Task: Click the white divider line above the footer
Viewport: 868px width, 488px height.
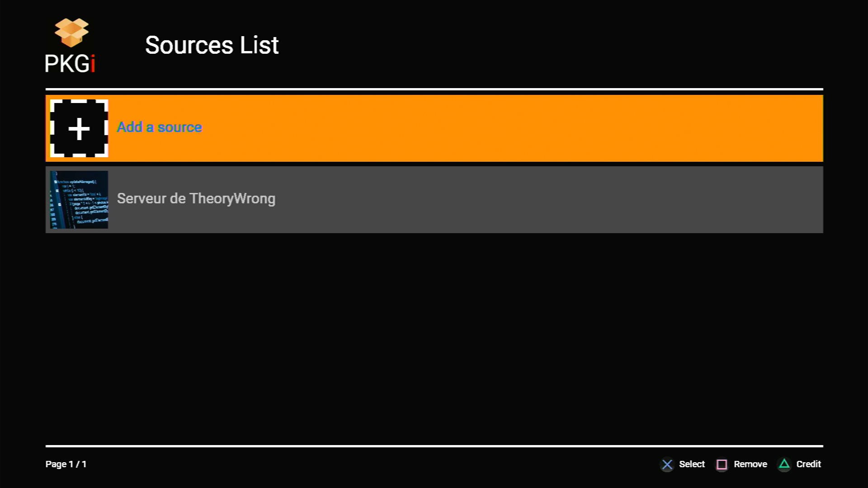Action: tap(434, 446)
